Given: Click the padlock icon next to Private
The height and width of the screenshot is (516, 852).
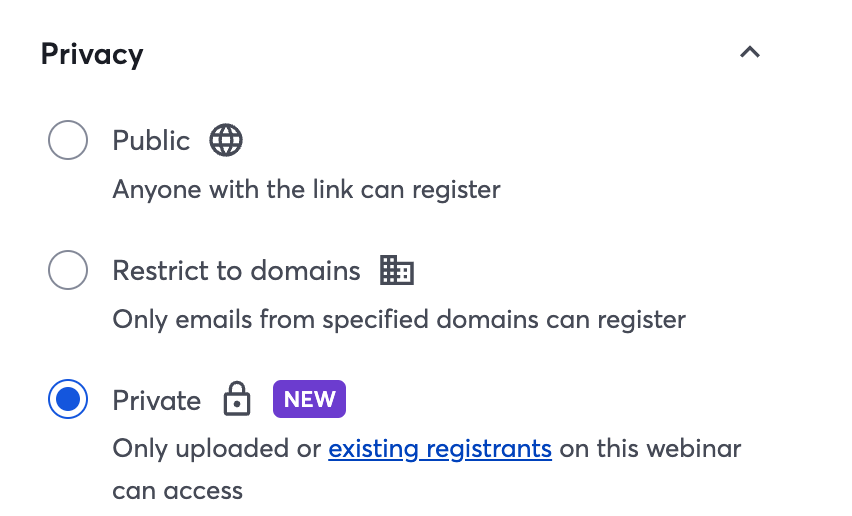Looking at the screenshot, I should [237, 399].
